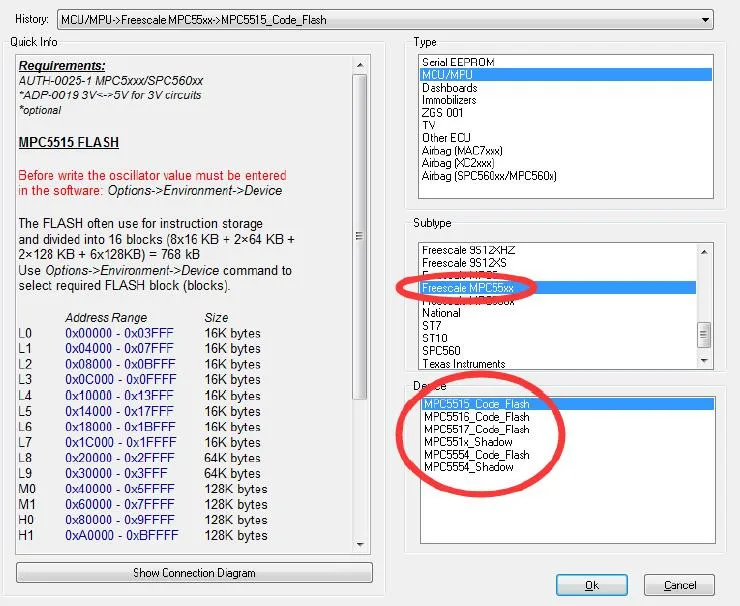Select Serial EEPROM in Type list
The height and width of the screenshot is (606, 740).
coord(458,62)
